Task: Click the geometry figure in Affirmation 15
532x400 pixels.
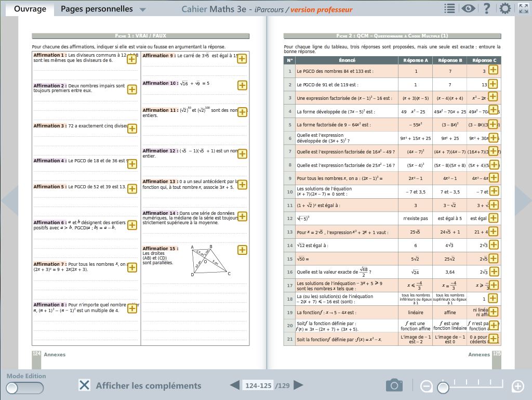Action: 211,260
